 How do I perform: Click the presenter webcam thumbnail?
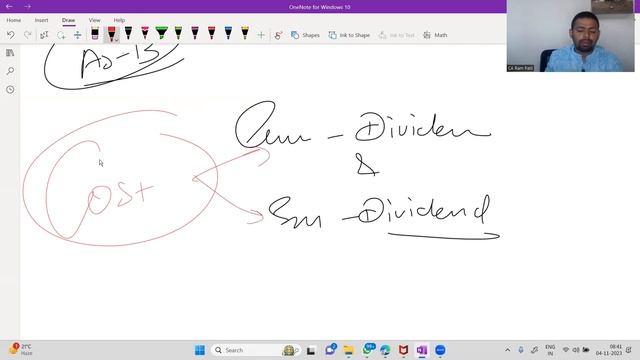click(571, 36)
